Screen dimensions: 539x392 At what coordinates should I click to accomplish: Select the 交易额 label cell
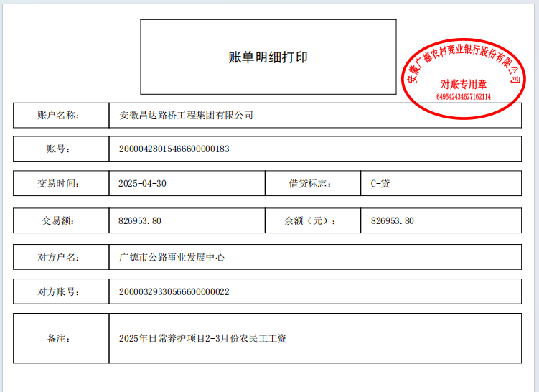point(61,221)
